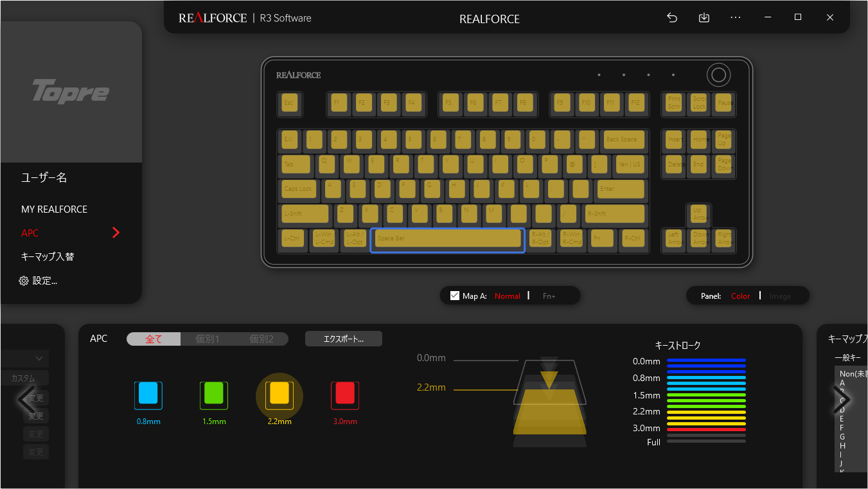
Task: Select the Enter key on keyboard
Action: pos(621,189)
